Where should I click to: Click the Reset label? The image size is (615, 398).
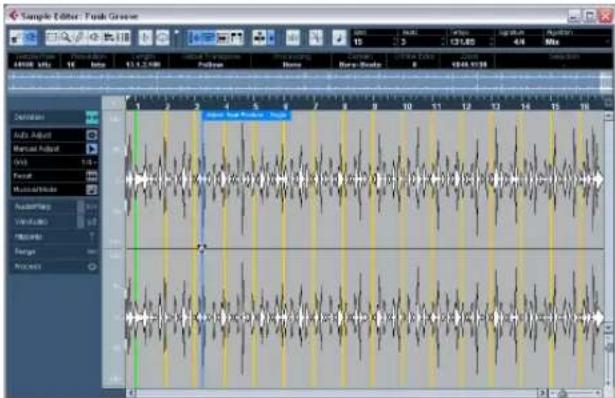coord(22,176)
